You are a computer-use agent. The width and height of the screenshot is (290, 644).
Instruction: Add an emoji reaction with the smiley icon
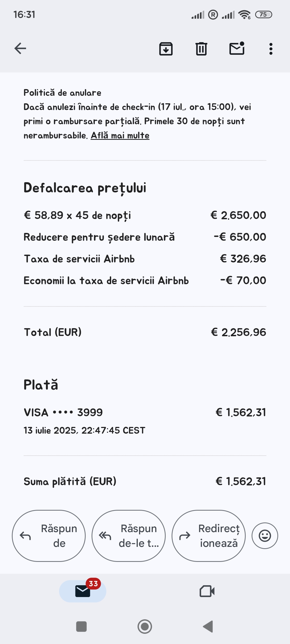coord(265,536)
